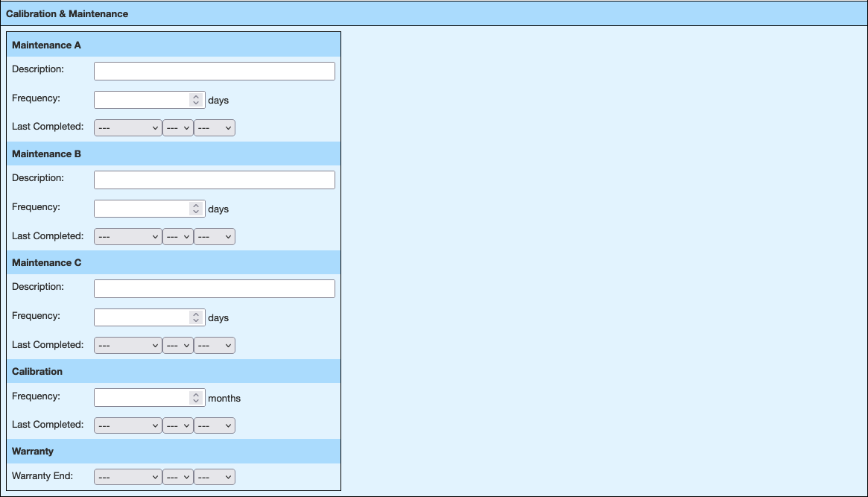
Task: Click the Maintenance B Description text field
Action: [214, 180]
